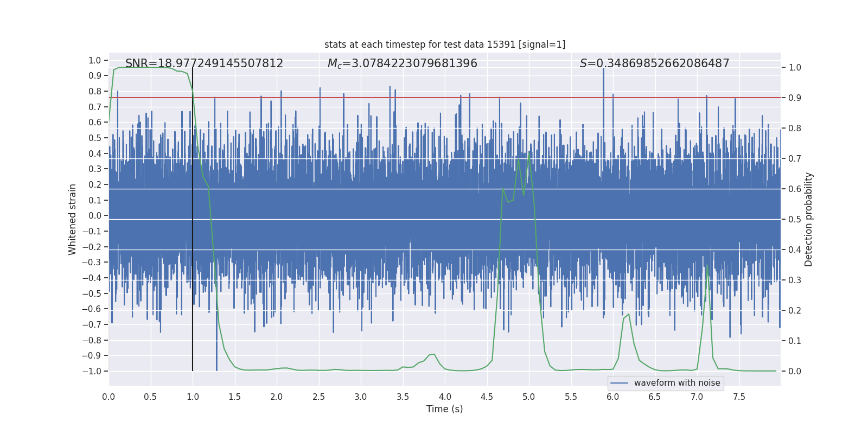
Task: Click whitened strain tick label −0.2
Action: click(92, 247)
